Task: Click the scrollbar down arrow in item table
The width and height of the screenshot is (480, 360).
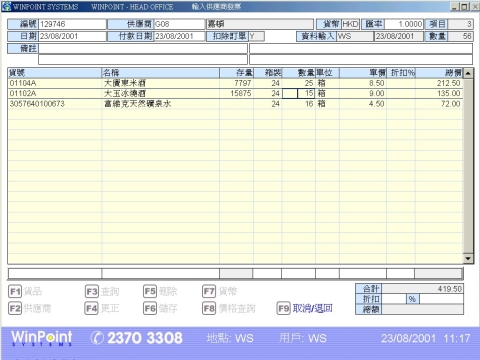Action: pyautogui.click(x=468, y=258)
